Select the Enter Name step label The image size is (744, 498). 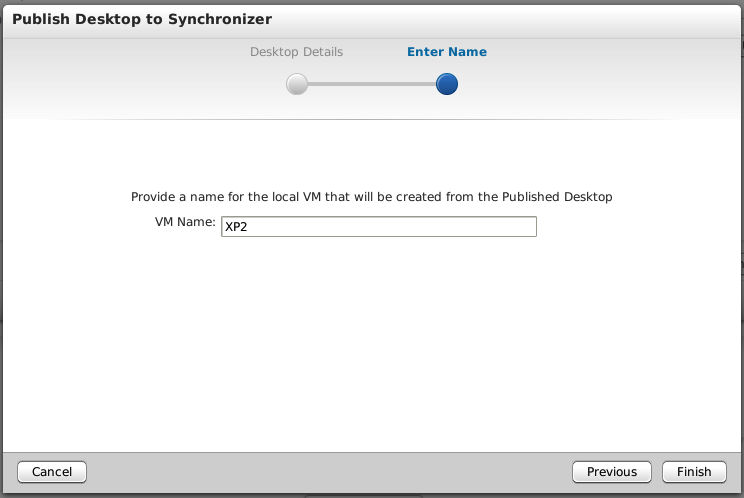tap(446, 52)
